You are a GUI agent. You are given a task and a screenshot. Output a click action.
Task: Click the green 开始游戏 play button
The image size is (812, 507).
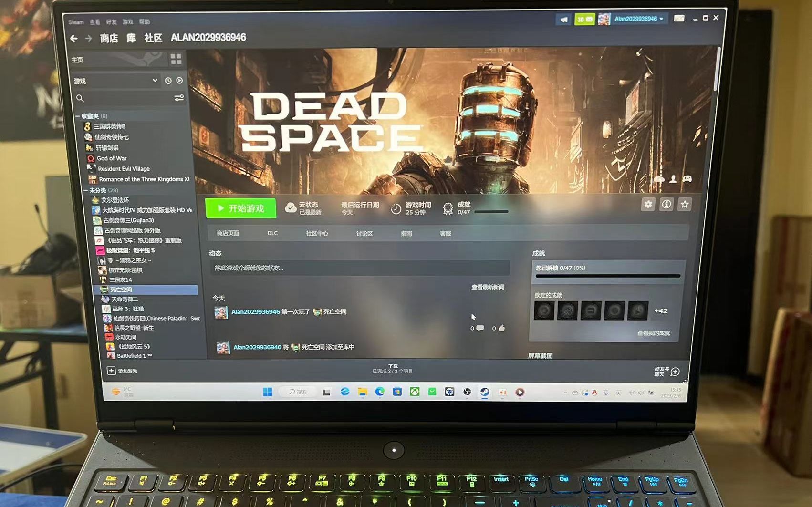point(240,208)
